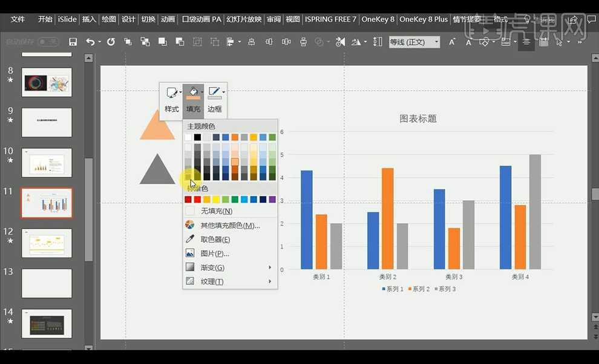Select slide 13 thumbnail in slide panel
599x364 pixels.
[47, 283]
